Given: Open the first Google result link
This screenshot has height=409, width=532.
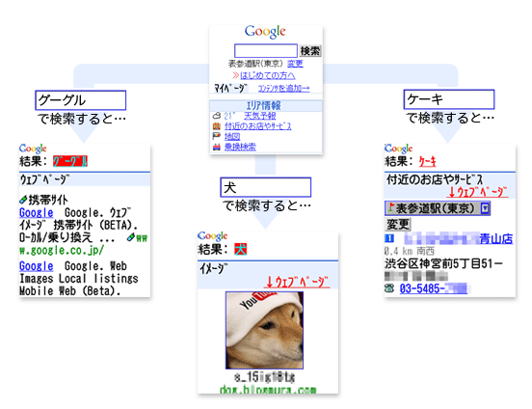Looking at the screenshot, I should (x=37, y=213).
